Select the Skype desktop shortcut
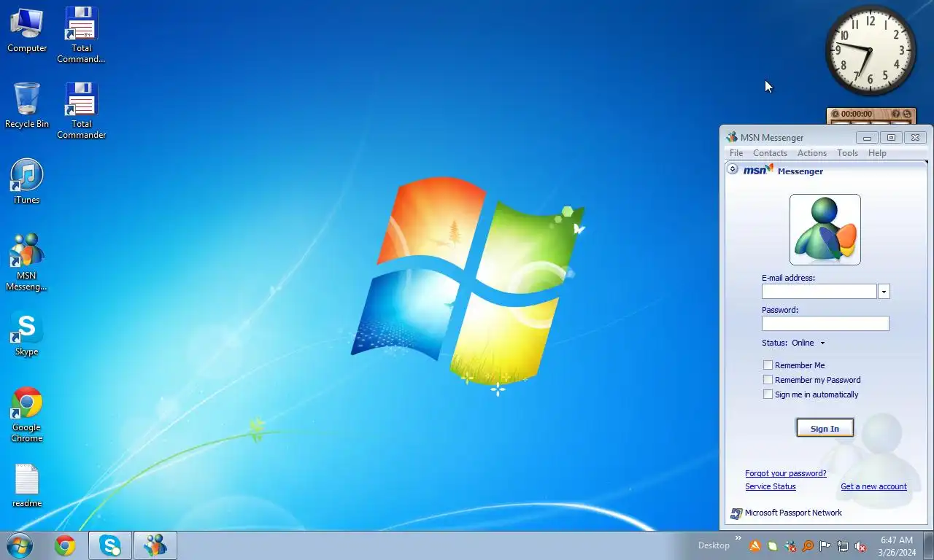Image resolution: width=934 pixels, height=560 pixels. click(x=27, y=333)
